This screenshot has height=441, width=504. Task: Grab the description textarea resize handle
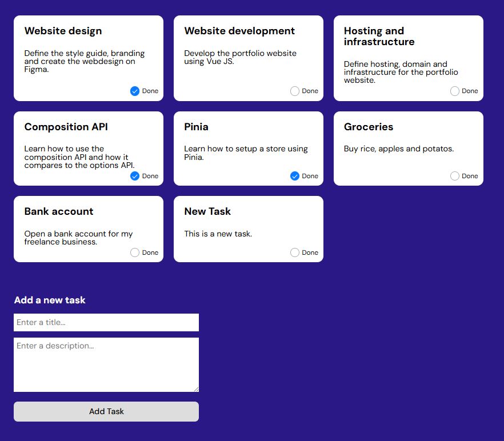click(196, 389)
